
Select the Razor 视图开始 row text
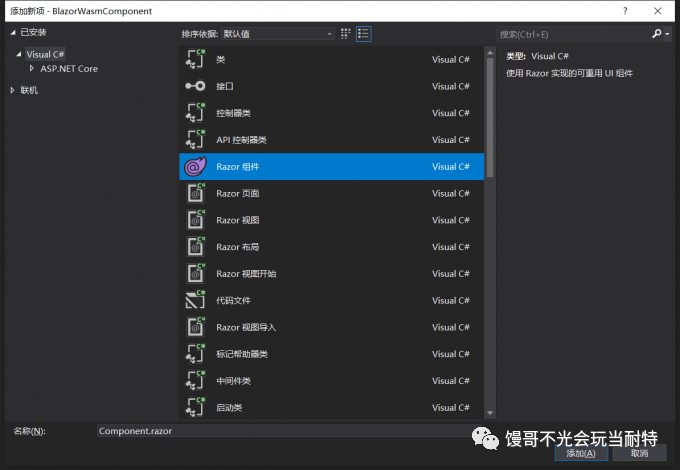(x=246, y=274)
